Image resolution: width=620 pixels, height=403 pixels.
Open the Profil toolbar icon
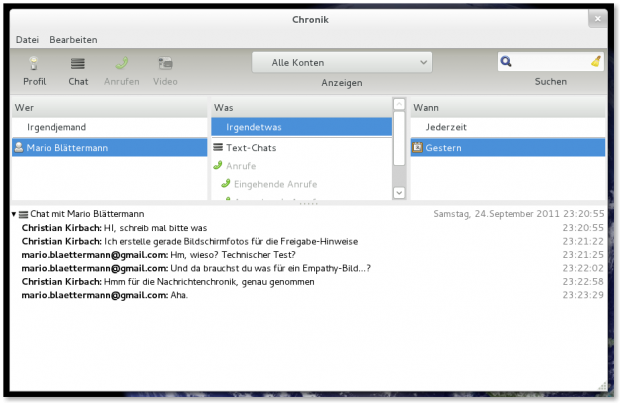tap(35, 64)
